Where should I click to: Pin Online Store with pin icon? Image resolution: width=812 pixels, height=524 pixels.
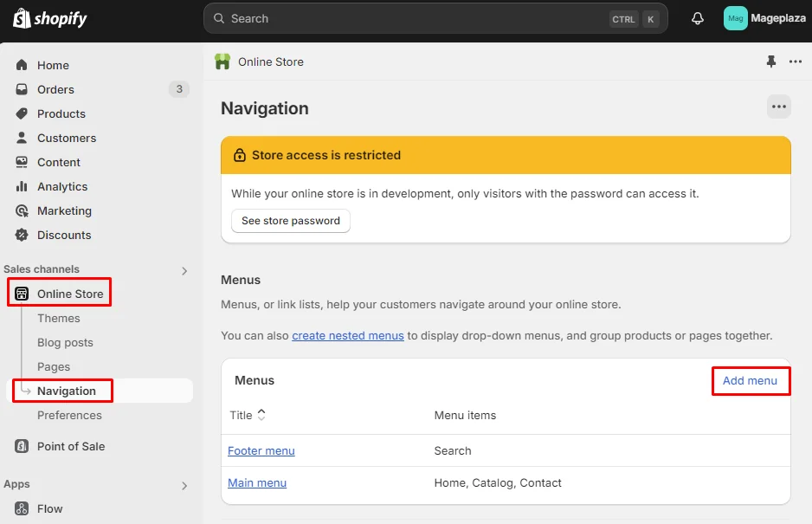[771, 61]
